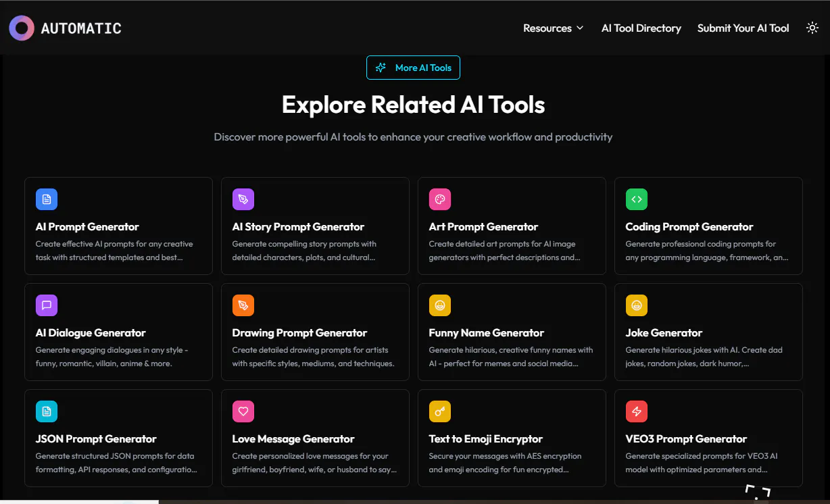
Task: Click the Joke Generator smiley icon
Action: coord(637,305)
